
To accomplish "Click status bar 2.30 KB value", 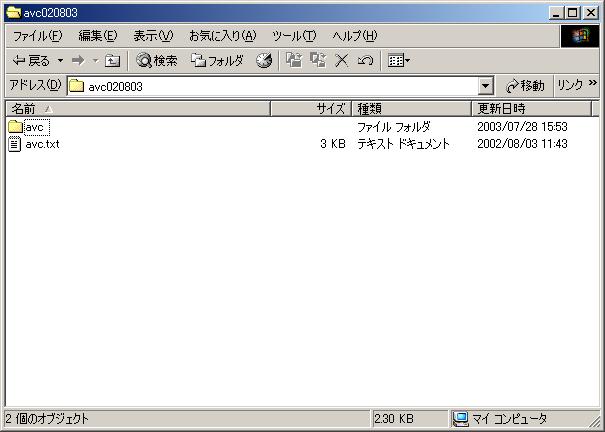I will coord(394,418).
